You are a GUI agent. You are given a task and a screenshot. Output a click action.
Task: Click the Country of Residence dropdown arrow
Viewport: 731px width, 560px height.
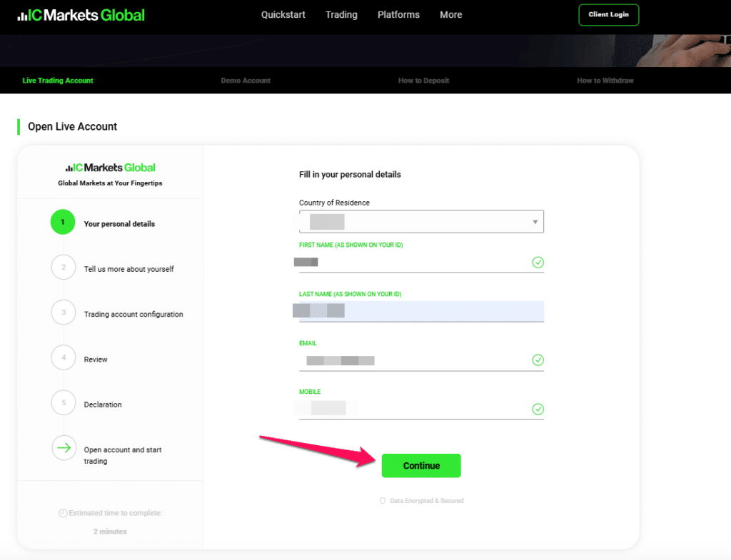(x=535, y=223)
